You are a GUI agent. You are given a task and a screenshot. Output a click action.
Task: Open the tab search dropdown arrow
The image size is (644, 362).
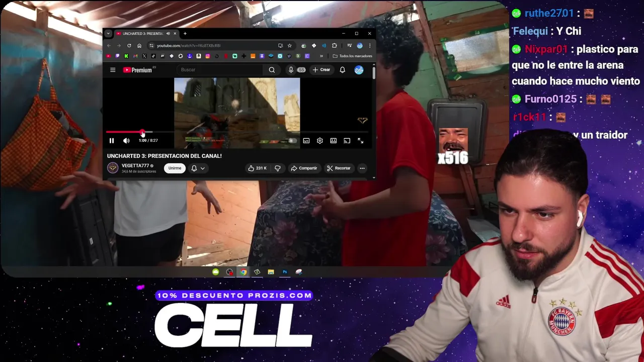[108, 34]
